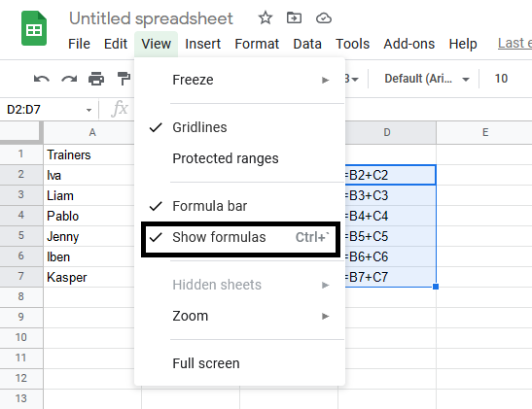Select the Paint format roller icon

coord(124,79)
